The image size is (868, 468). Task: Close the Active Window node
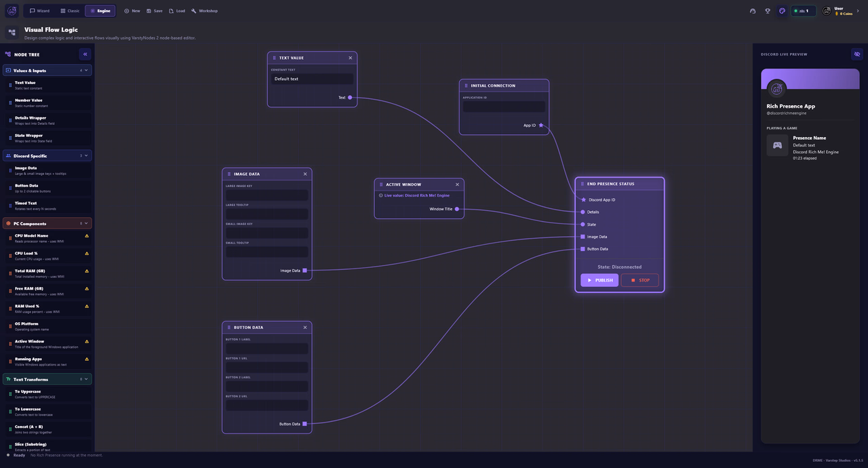pyautogui.click(x=457, y=184)
